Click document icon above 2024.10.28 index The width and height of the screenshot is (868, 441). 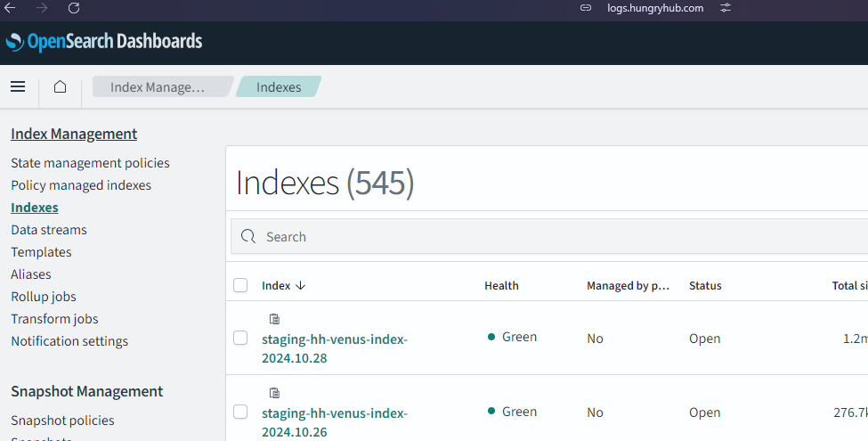(x=274, y=319)
